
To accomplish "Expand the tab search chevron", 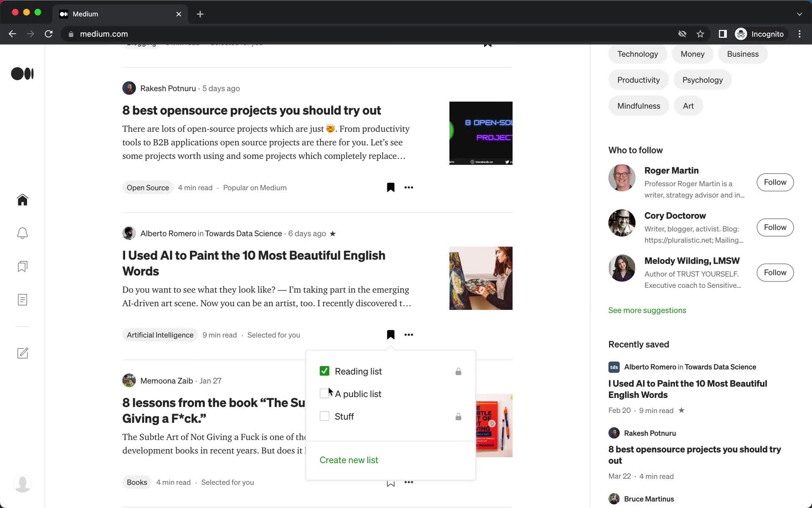I will click(799, 14).
